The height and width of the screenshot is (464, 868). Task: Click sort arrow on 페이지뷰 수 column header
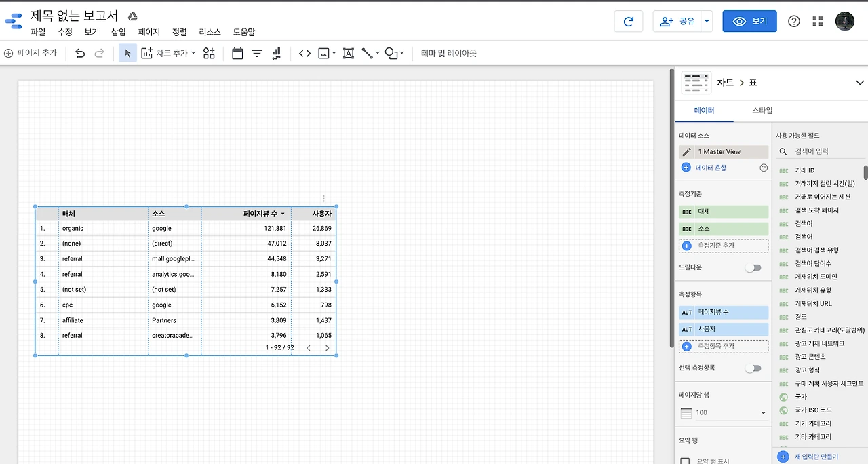[283, 214]
